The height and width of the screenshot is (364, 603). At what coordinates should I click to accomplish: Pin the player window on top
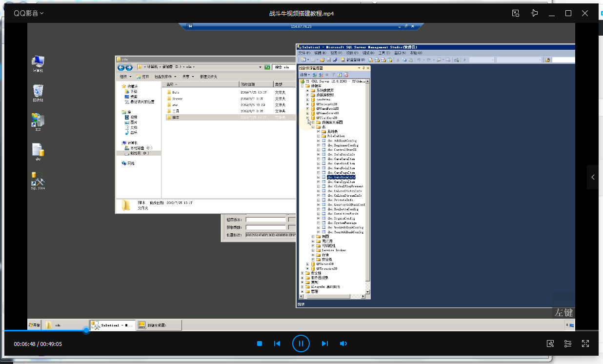pos(534,13)
